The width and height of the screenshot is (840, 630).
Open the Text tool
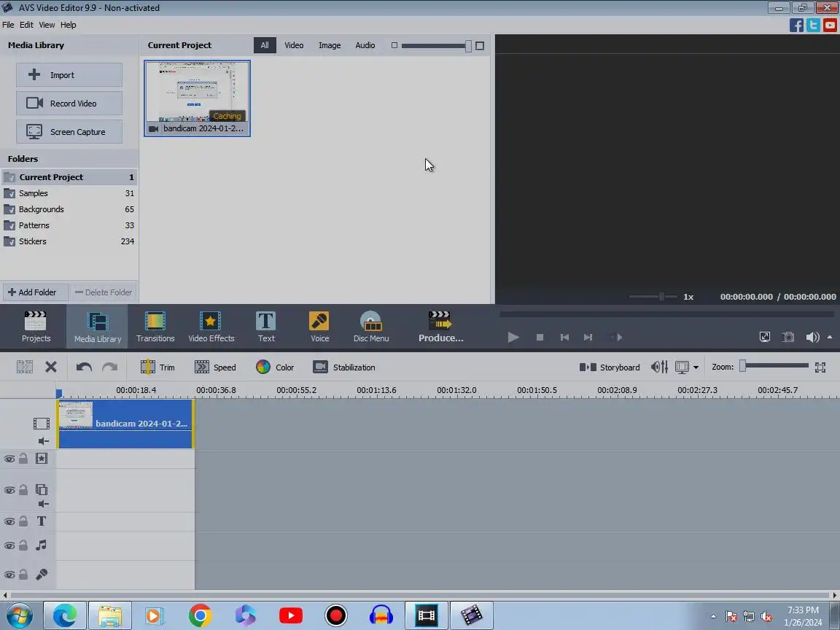click(x=265, y=327)
